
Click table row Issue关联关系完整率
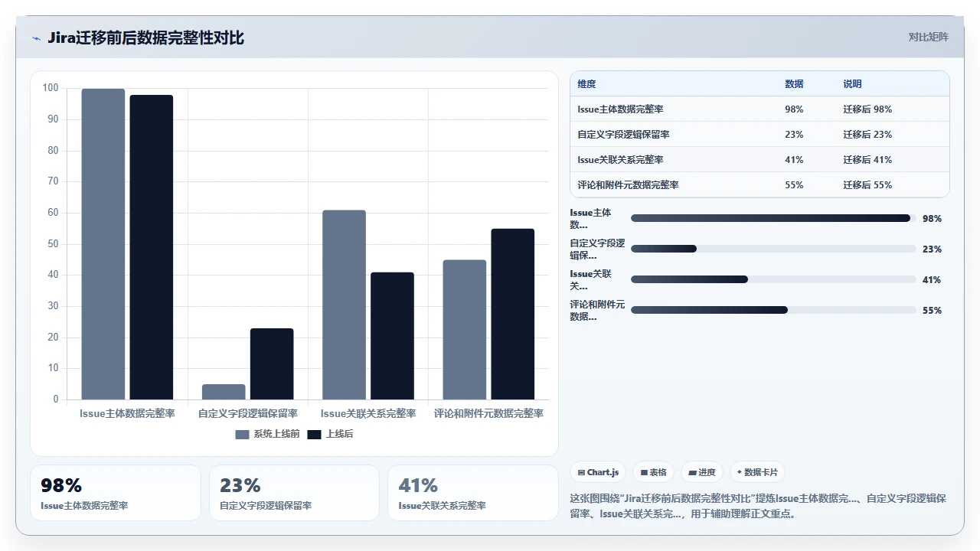click(759, 160)
